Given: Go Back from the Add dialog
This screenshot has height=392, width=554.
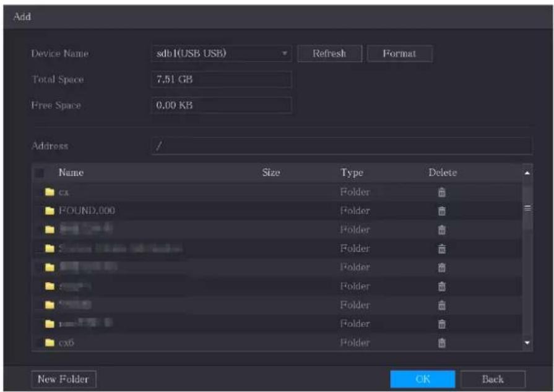Looking at the screenshot, I should click(493, 379).
